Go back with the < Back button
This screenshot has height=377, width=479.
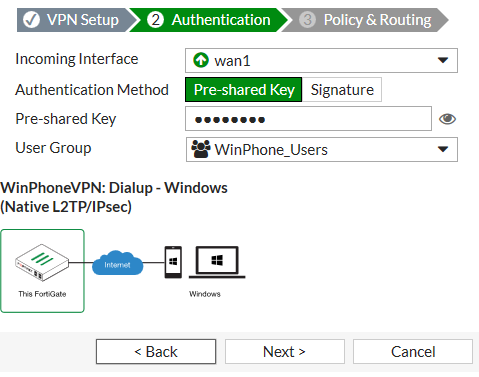(156, 352)
